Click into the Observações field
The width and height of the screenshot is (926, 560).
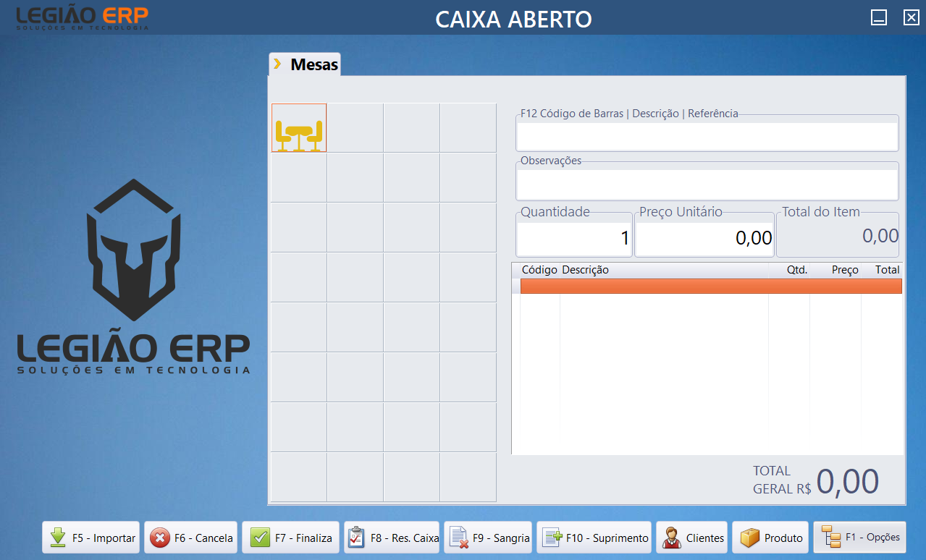pos(707,184)
